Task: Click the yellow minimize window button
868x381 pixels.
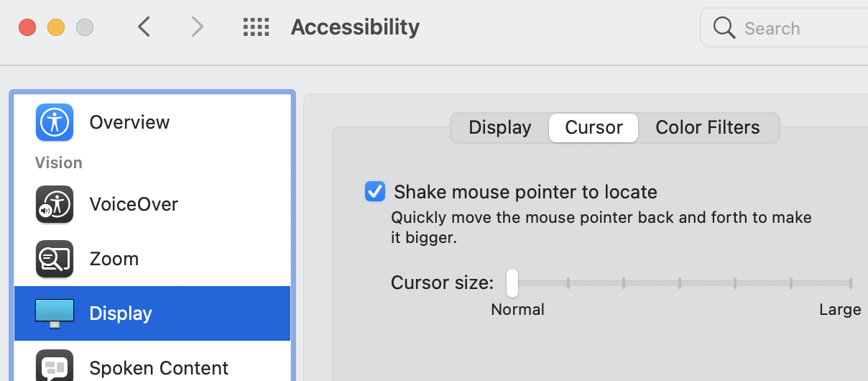Action: [x=56, y=28]
